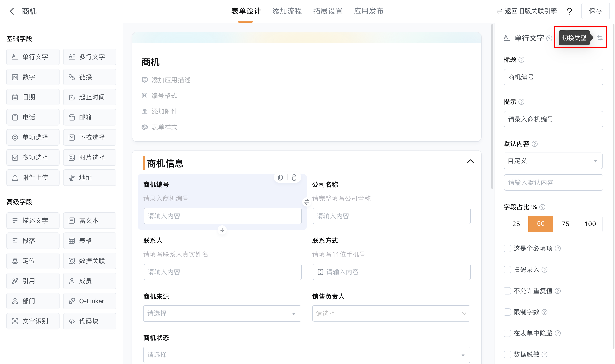Add a 数据关联 advanced field
Image resolution: width=615 pixels, height=364 pixels.
90,261
